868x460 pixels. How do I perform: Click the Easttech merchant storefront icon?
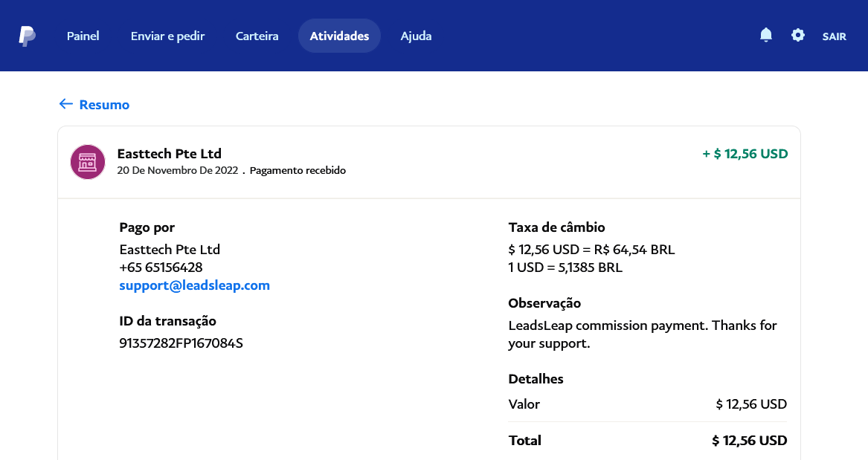click(x=88, y=162)
